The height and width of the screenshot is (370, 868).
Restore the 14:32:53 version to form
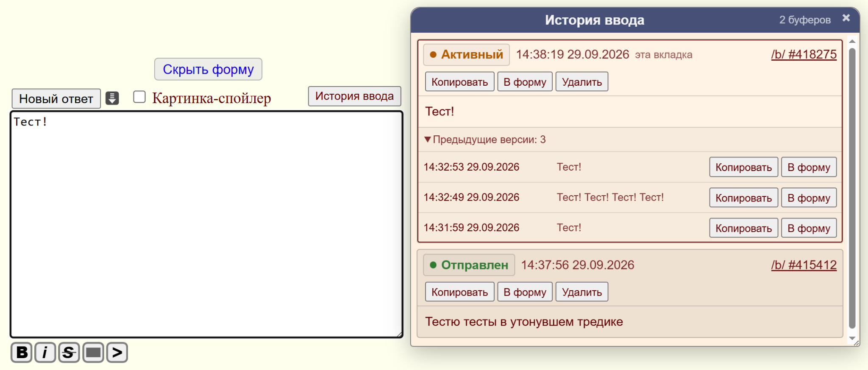pyautogui.click(x=809, y=167)
